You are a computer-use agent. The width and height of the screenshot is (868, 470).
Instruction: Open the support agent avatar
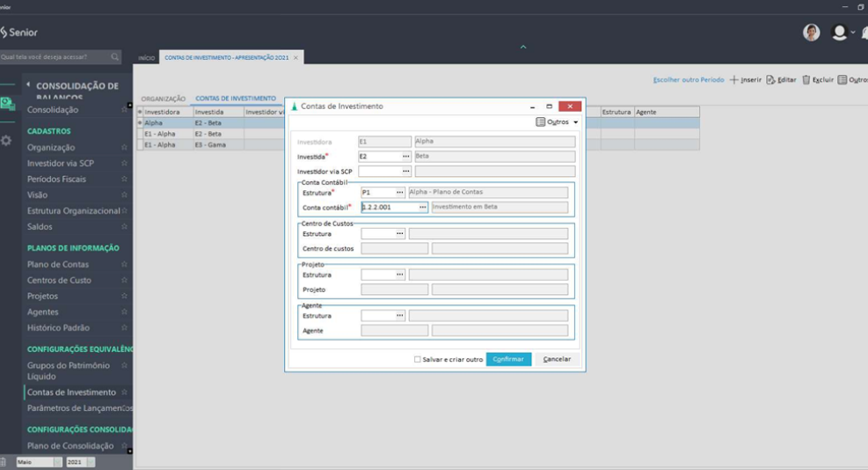click(811, 33)
